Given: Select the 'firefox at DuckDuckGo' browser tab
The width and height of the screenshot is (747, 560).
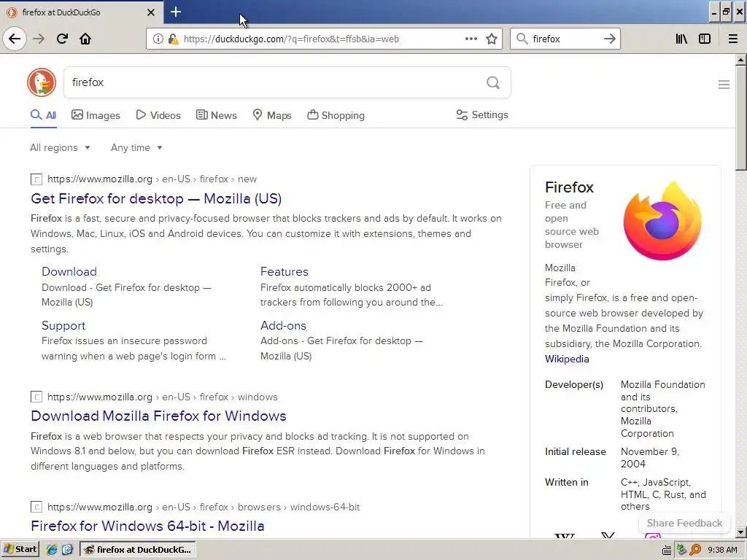Looking at the screenshot, I should coord(81,12).
